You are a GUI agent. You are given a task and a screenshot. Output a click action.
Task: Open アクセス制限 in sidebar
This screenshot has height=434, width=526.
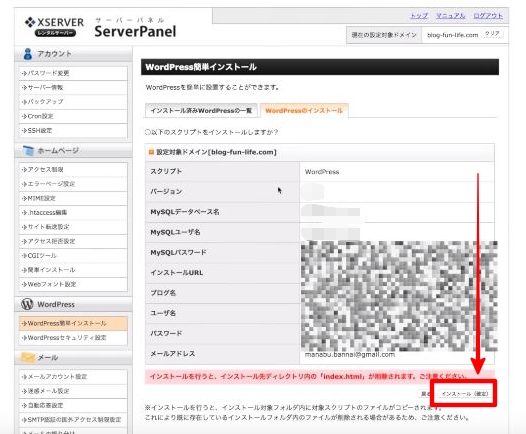pos(73,169)
